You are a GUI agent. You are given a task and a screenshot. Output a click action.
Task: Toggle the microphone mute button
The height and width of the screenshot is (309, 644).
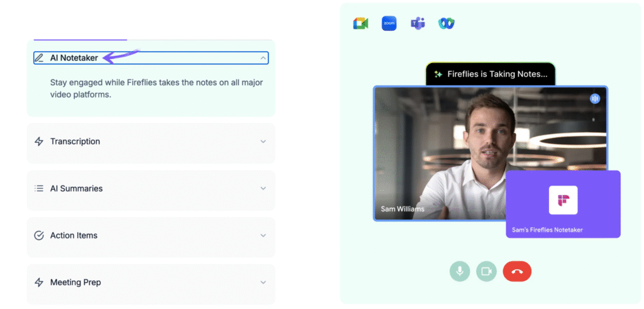pyautogui.click(x=460, y=271)
